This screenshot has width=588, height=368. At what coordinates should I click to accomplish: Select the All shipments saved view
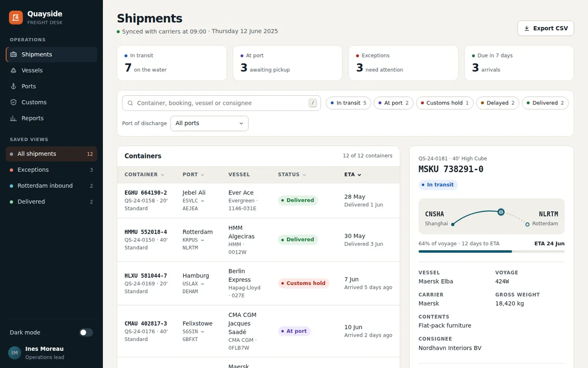click(x=51, y=154)
